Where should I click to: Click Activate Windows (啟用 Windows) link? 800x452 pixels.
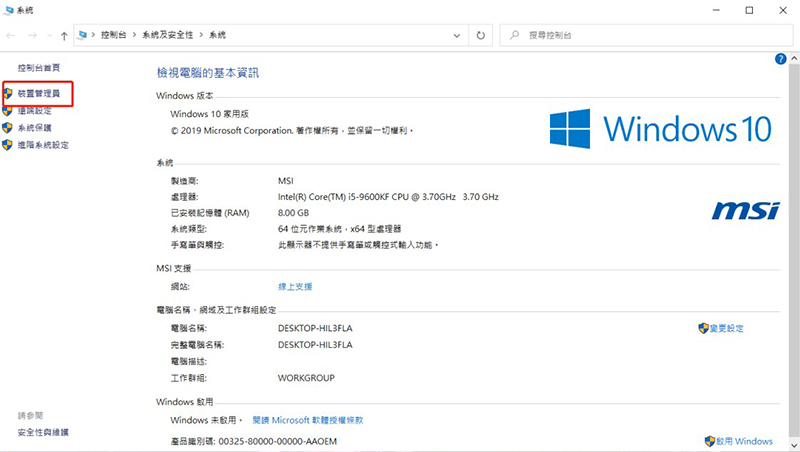(744, 441)
